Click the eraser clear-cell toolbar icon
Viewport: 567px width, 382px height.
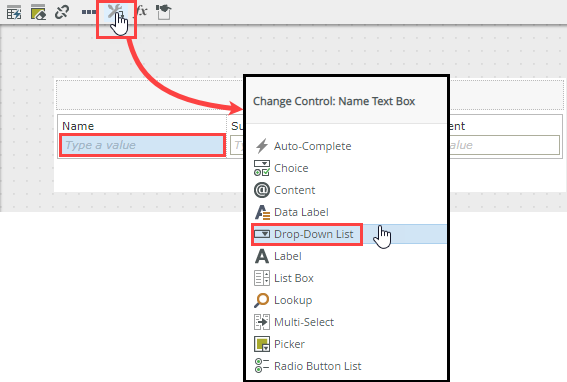(38, 12)
